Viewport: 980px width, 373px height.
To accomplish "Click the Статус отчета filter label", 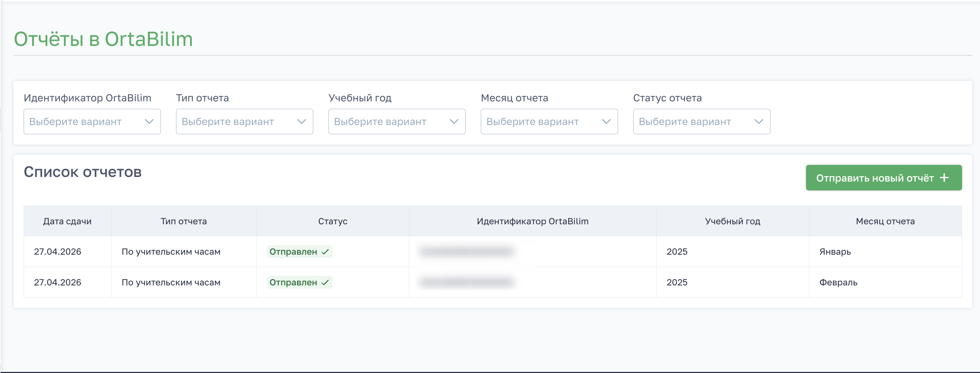I will click(x=668, y=98).
